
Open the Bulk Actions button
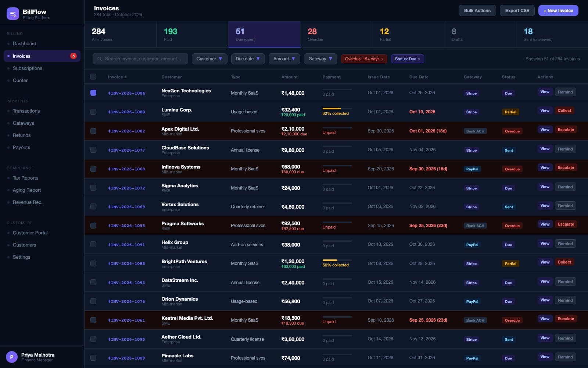pyautogui.click(x=477, y=11)
